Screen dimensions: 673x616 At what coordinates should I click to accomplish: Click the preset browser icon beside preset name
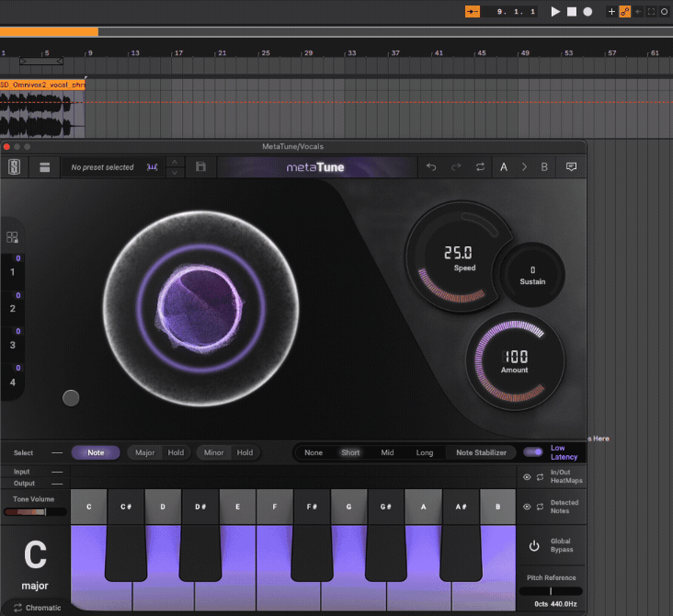(153, 167)
